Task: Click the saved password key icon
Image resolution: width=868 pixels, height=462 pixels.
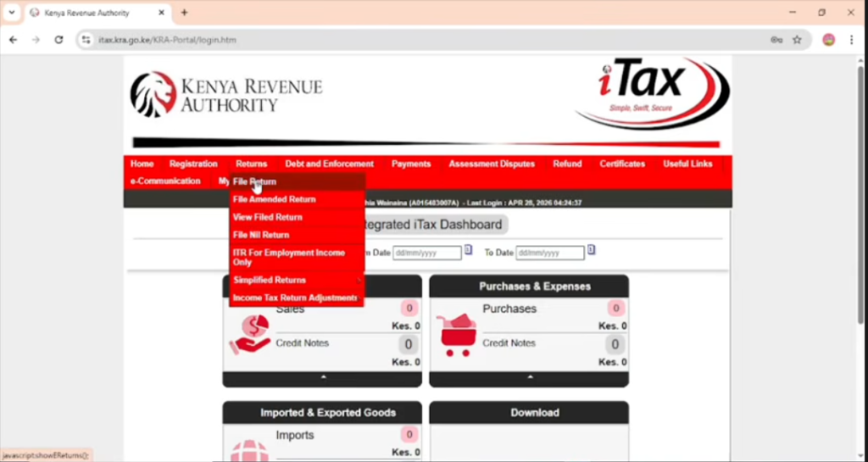Action: (776, 40)
